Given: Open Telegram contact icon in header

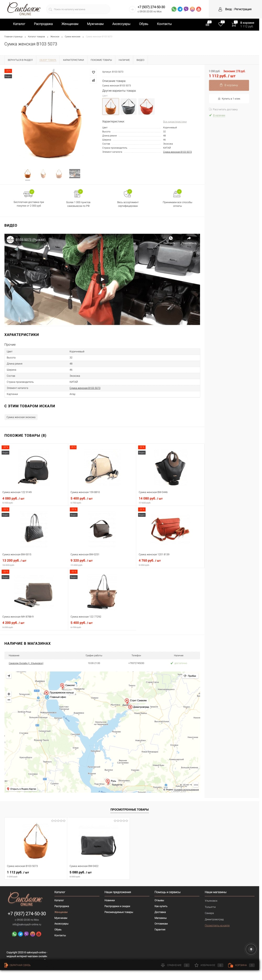Looking at the screenshot, I should (x=180, y=9).
